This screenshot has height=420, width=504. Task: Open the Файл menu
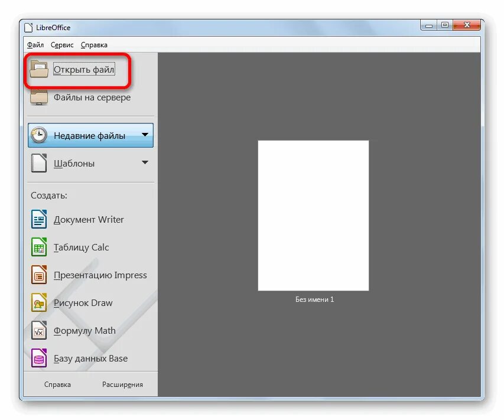point(35,45)
